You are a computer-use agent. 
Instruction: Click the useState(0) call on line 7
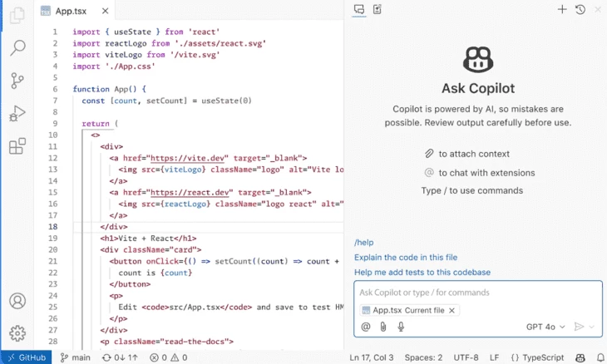click(x=226, y=101)
